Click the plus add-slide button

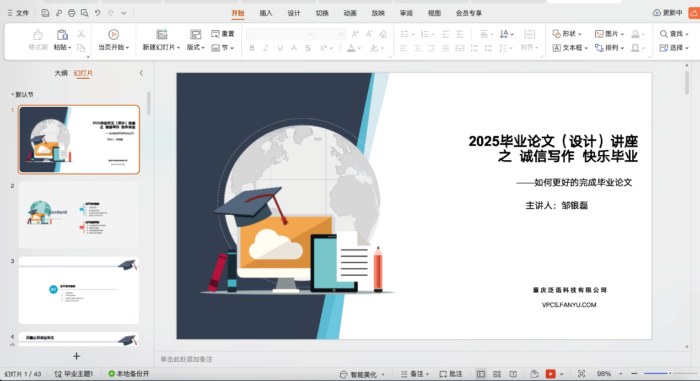click(76, 356)
